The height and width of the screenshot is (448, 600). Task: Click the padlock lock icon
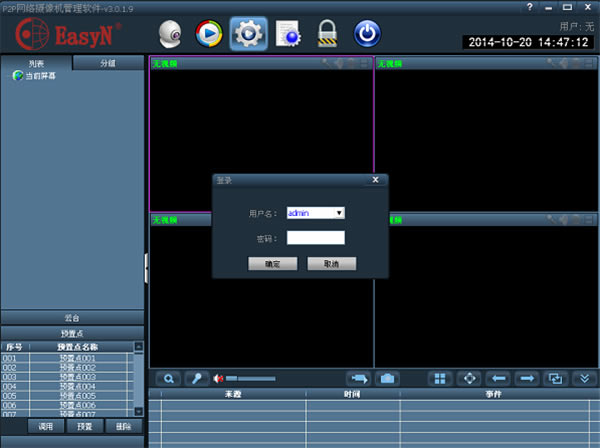click(327, 35)
